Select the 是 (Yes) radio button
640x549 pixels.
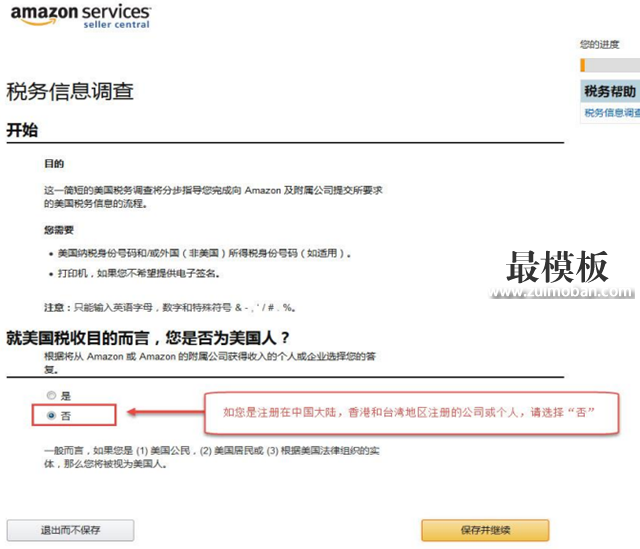[x=51, y=395]
